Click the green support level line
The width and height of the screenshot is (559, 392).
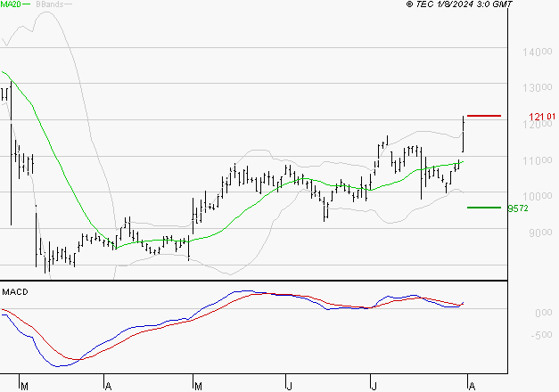[x=484, y=208]
